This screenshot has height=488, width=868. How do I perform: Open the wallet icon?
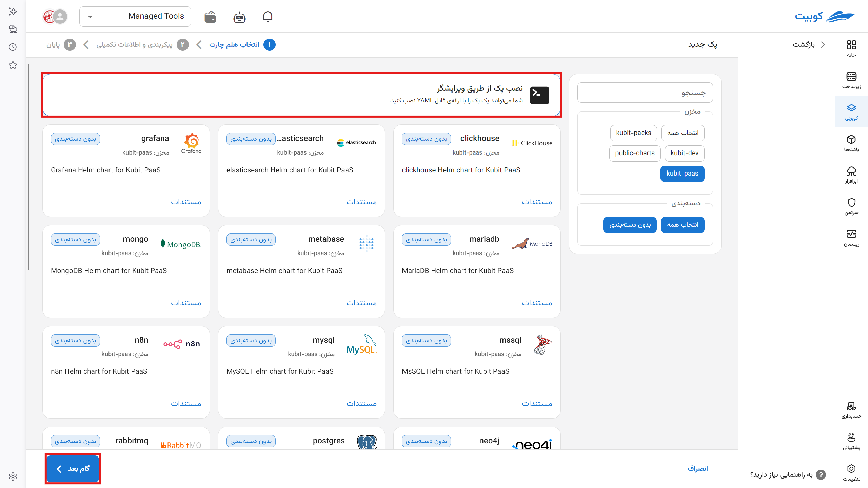coord(210,16)
